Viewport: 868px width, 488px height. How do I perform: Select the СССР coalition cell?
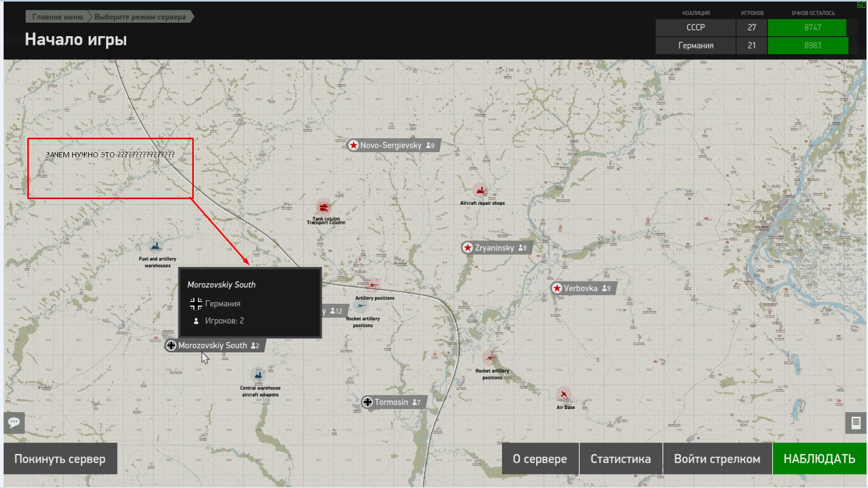tap(695, 27)
